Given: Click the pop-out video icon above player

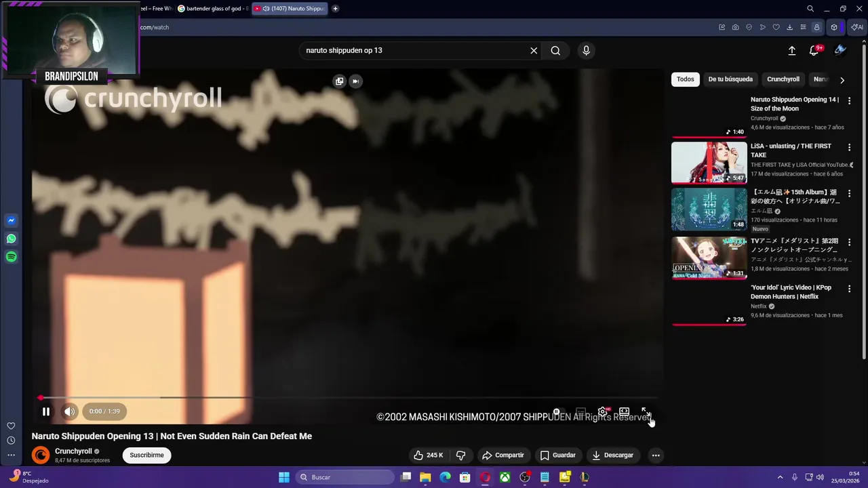Looking at the screenshot, I should 339,81.
